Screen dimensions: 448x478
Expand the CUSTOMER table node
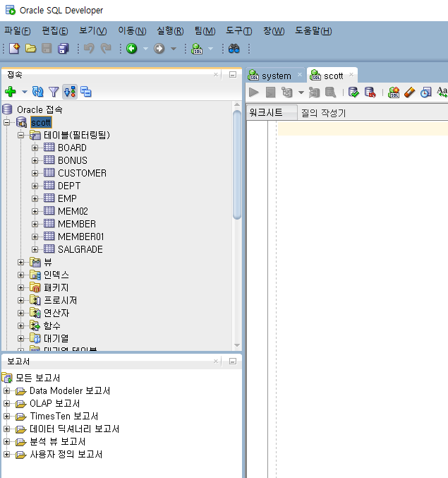coord(35,173)
